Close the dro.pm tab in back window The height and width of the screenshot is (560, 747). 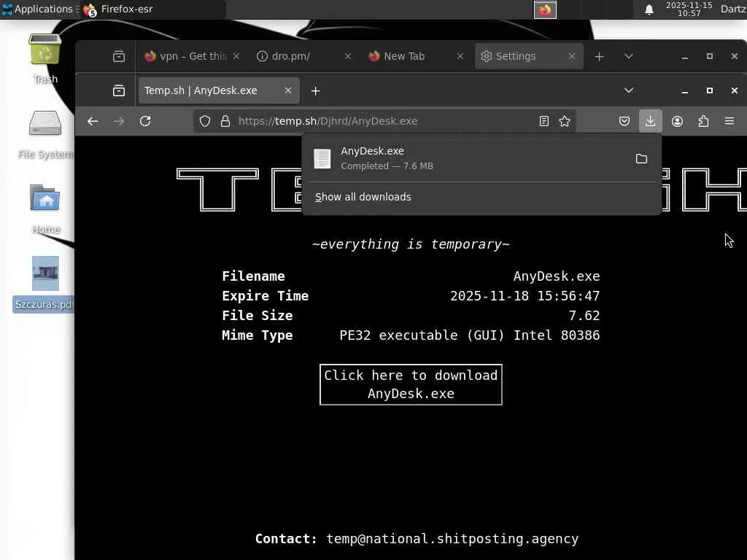(348, 56)
